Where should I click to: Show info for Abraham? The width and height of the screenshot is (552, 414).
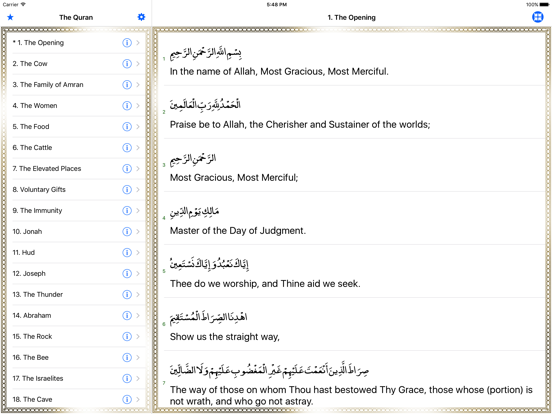[127, 315]
